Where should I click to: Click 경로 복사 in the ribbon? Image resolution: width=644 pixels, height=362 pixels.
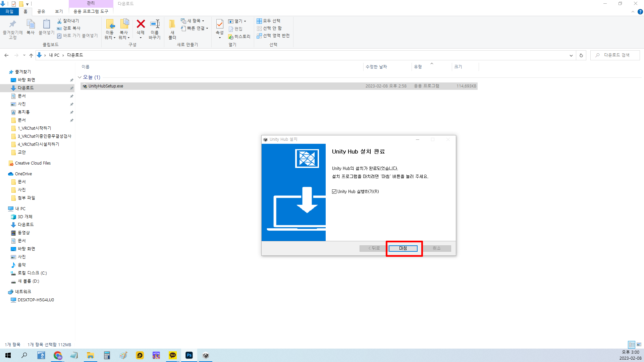click(69, 28)
